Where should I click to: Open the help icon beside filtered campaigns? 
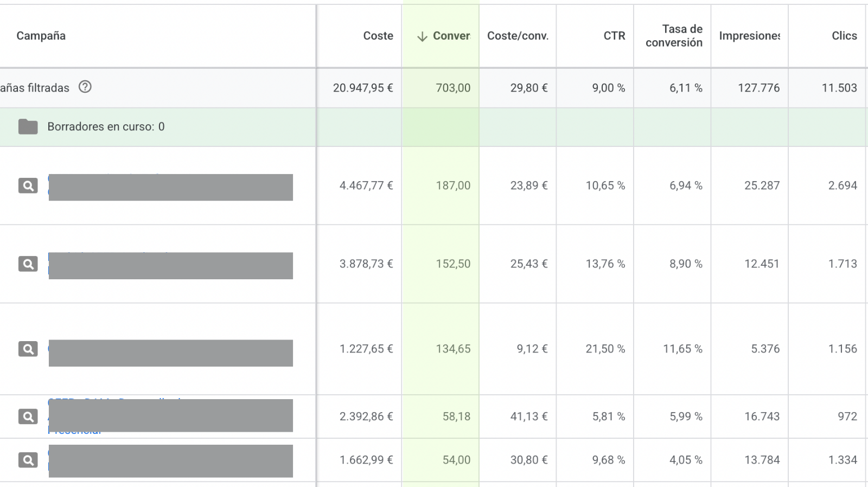coord(85,87)
